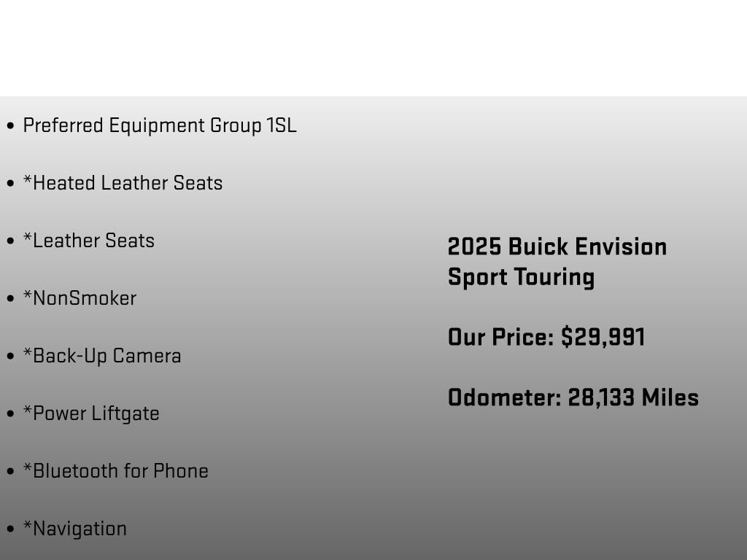
Task: Click the 2025 Buick Envision heading
Action: coord(557,246)
